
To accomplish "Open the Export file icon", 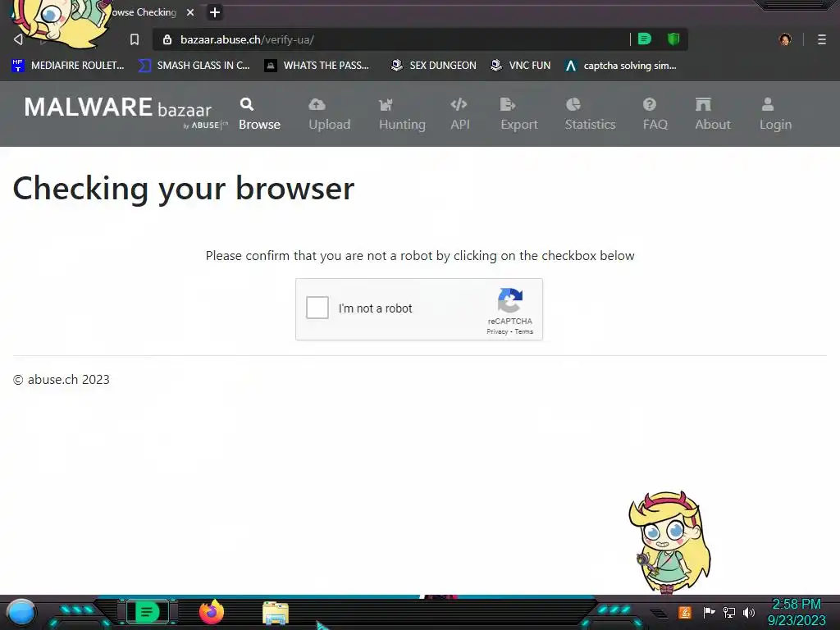I will click(x=507, y=104).
